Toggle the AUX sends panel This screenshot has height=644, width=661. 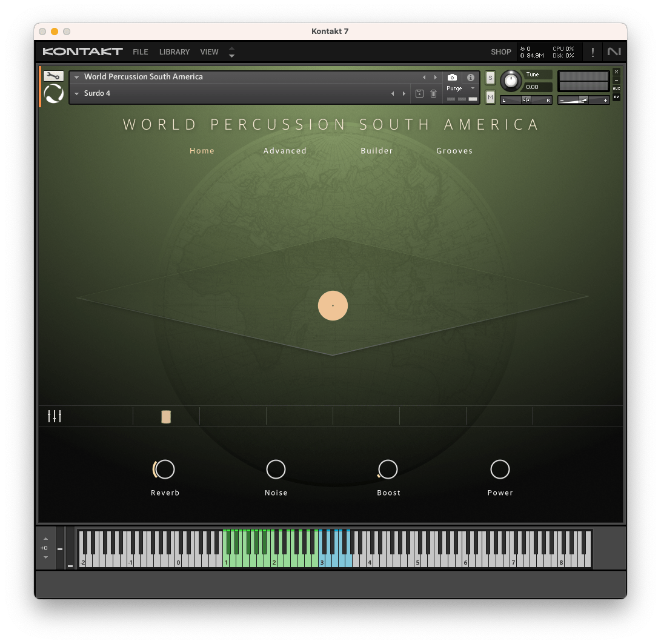pyautogui.click(x=616, y=88)
